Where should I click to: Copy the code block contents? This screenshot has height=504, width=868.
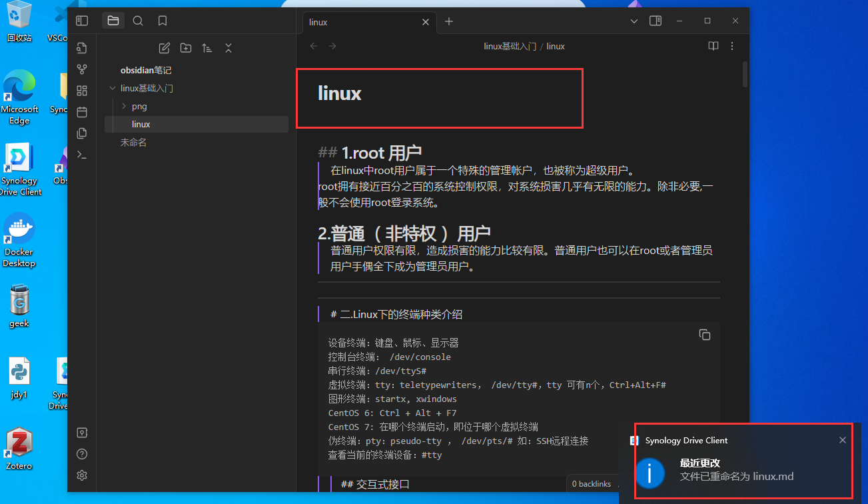[704, 335]
